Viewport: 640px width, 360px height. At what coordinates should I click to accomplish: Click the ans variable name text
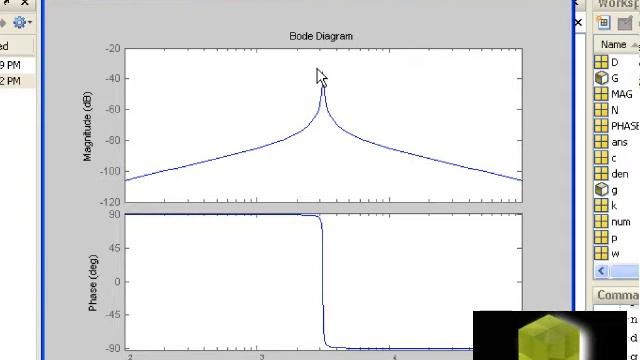click(619, 142)
